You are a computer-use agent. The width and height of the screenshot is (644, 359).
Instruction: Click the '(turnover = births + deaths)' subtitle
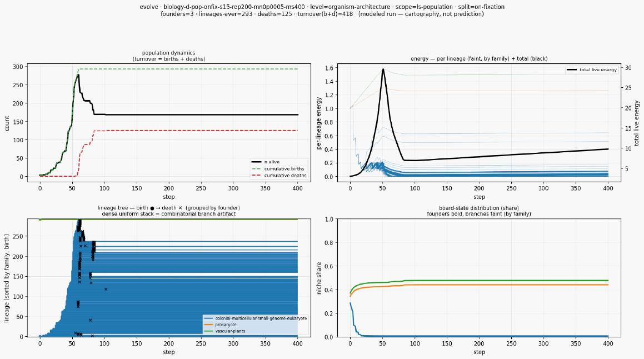168,59
